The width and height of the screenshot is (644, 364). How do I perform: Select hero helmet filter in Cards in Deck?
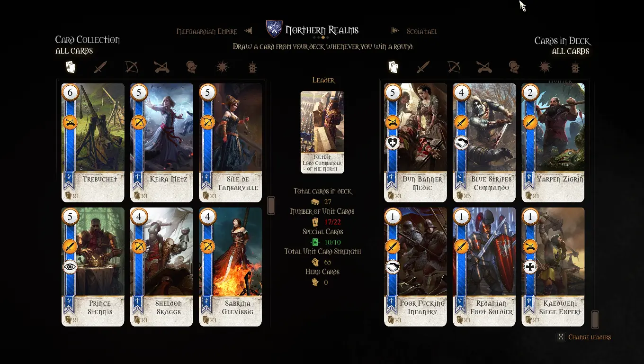point(514,67)
